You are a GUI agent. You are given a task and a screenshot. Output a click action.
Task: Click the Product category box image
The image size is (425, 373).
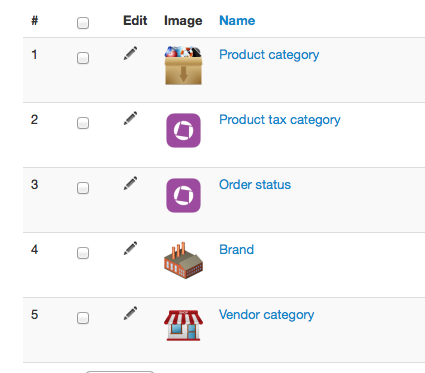183,65
